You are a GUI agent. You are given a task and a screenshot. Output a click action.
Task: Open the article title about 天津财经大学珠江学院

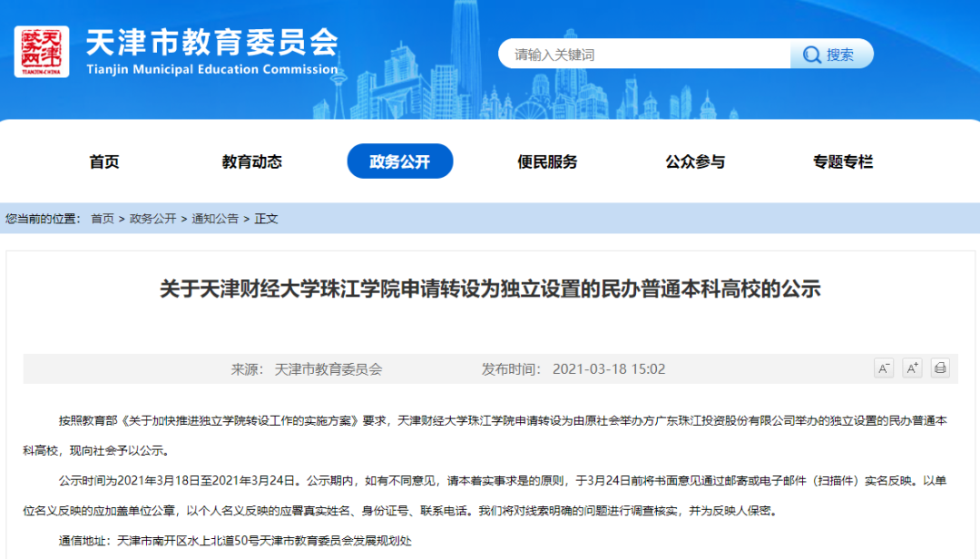point(490,287)
